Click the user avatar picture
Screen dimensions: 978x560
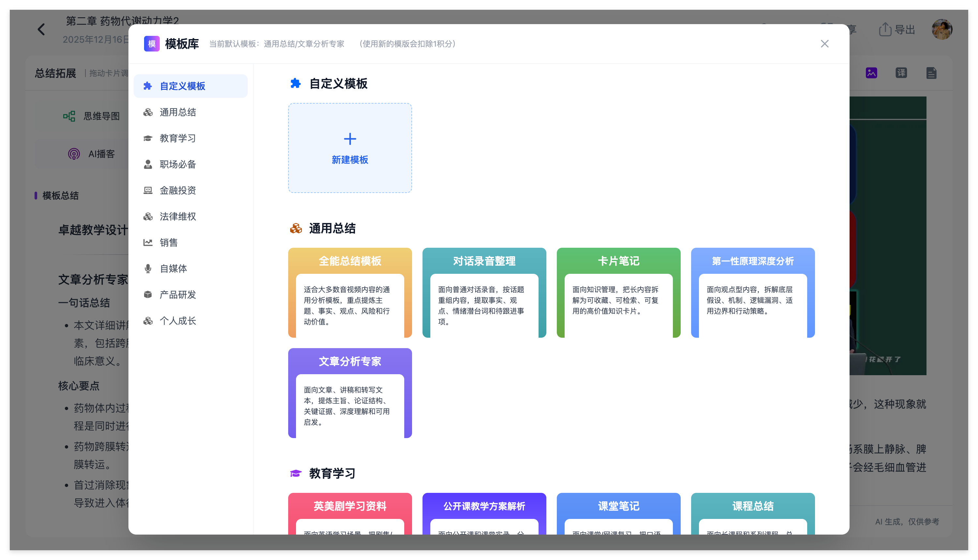pyautogui.click(x=941, y=29)
